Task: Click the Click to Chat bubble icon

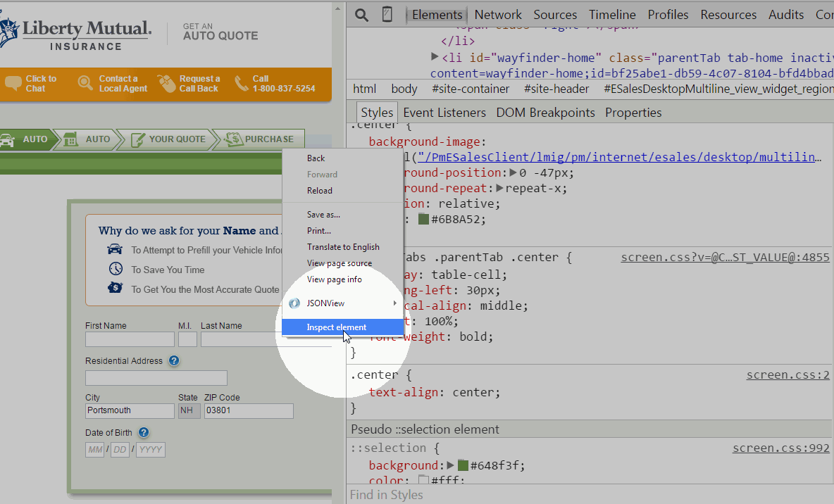Action: tap(13, 83)
